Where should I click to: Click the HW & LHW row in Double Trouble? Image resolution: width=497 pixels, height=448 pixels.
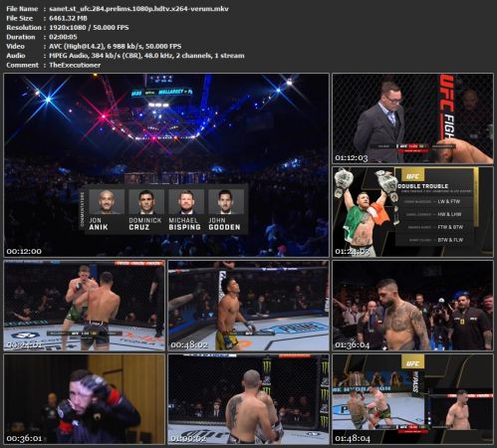click(x=433, y=214)
